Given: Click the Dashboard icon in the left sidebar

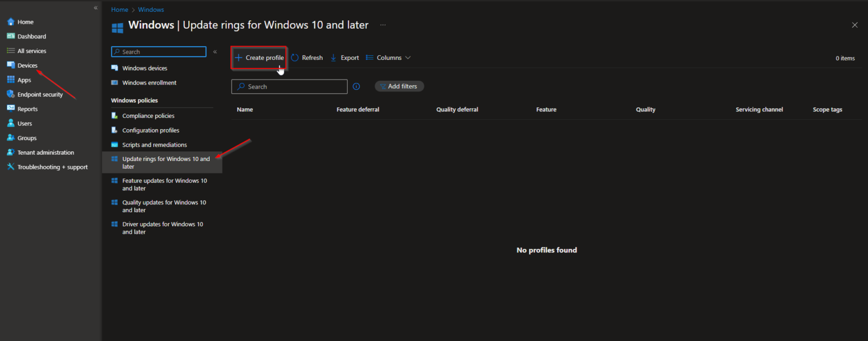Looking at the screenshot, I should [11, 36].
